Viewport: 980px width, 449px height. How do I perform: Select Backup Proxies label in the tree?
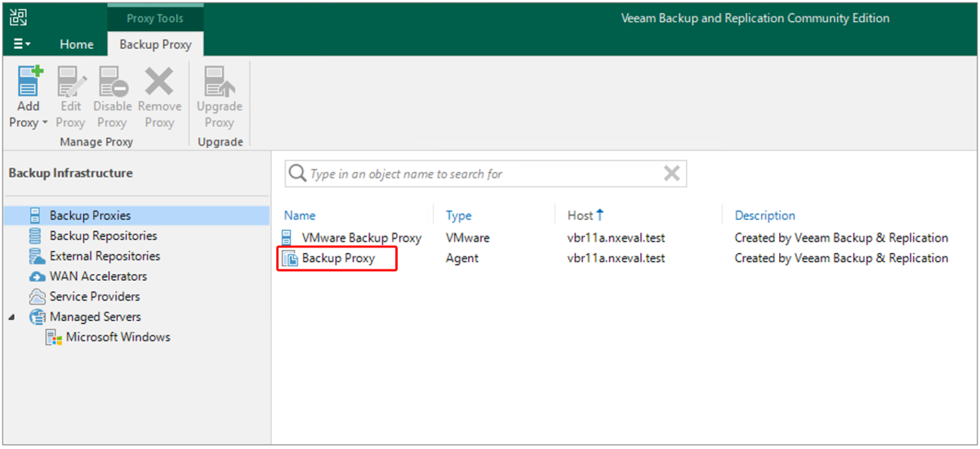90,216
